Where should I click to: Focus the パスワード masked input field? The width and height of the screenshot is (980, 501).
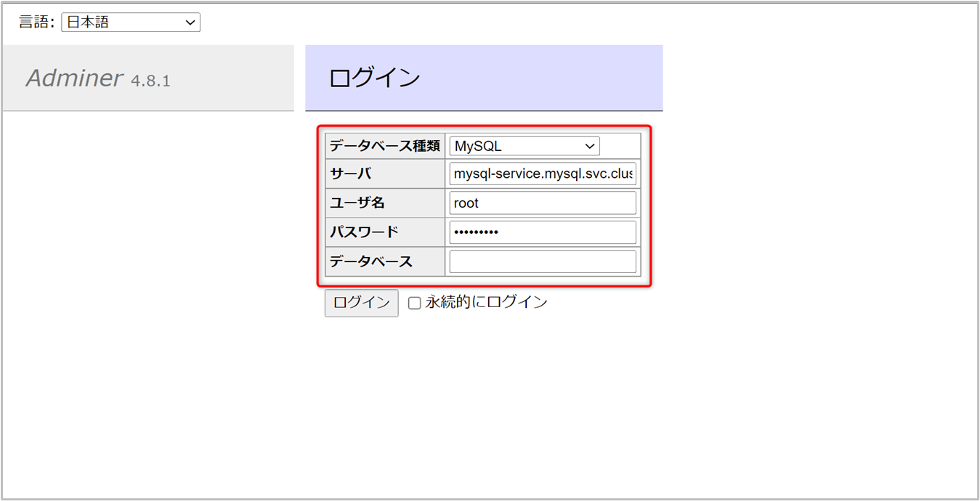543,232
